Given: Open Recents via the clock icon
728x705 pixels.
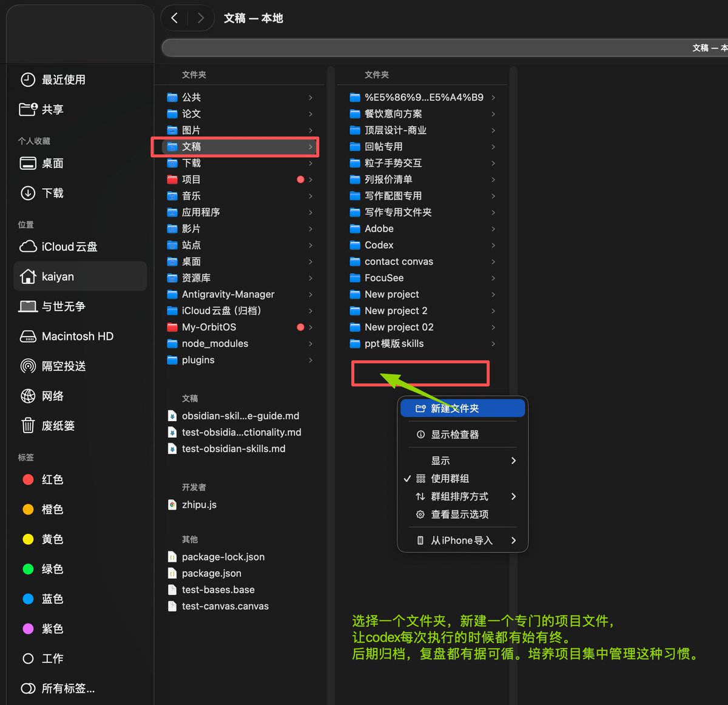Looking at the screenshot, I should [x=28, y=79].
